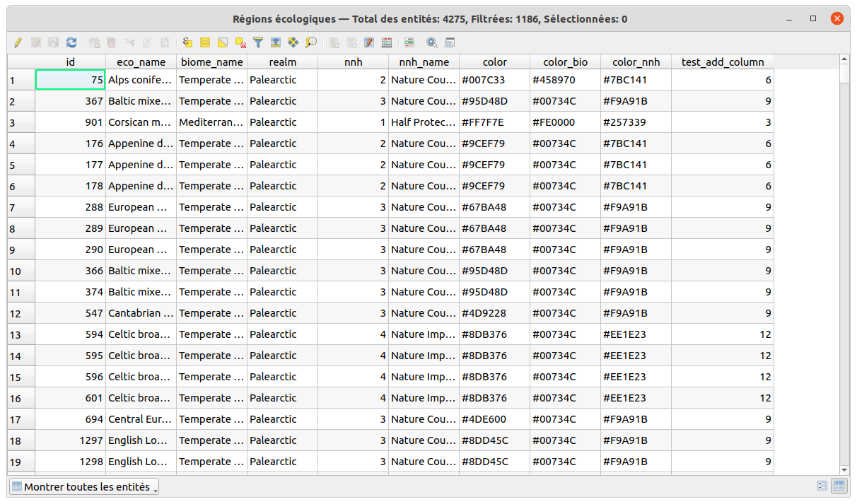The width and height of the screenshot is (857, 504).
Task: Dock the attribute table window
Action: tap(449, 42)
